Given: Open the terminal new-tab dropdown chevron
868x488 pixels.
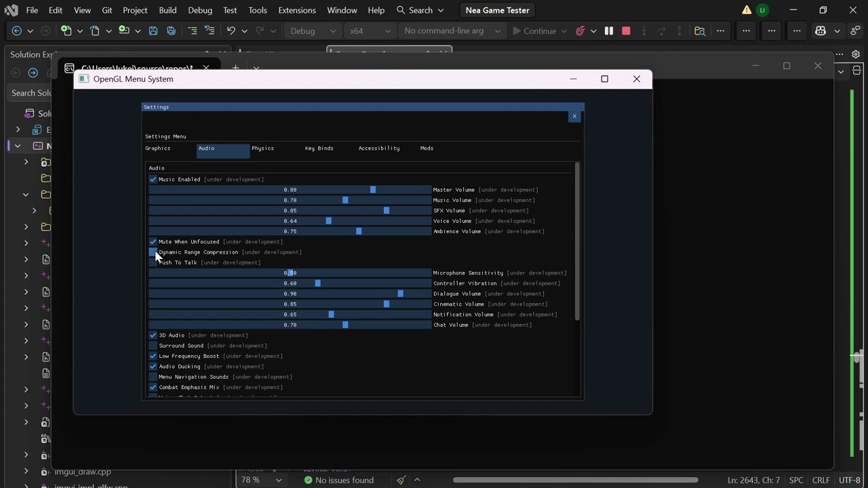Looking at the screenshot, I should (x=256, y=68).
